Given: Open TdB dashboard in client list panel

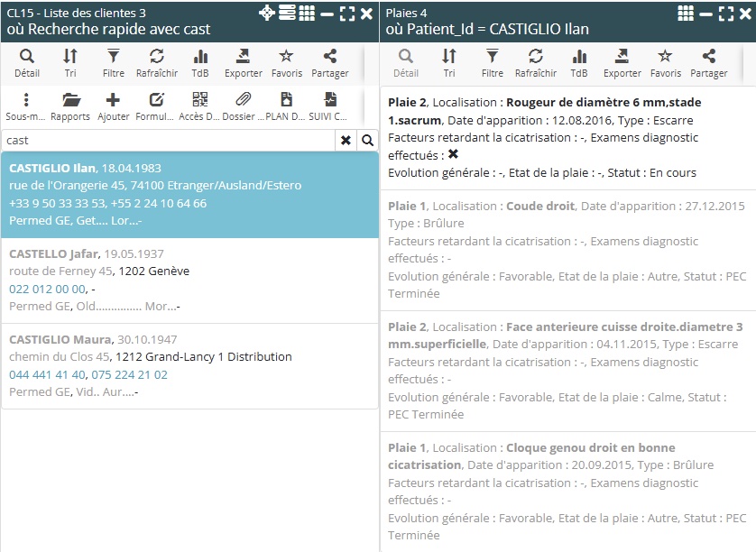Looking at the screenshot, I should 200,62.
